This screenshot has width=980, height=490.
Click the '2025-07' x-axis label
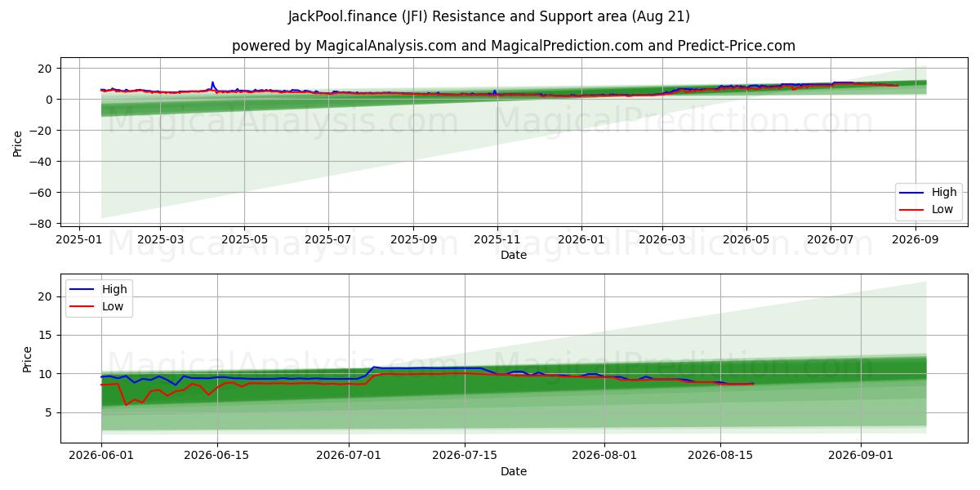point(328,239)
